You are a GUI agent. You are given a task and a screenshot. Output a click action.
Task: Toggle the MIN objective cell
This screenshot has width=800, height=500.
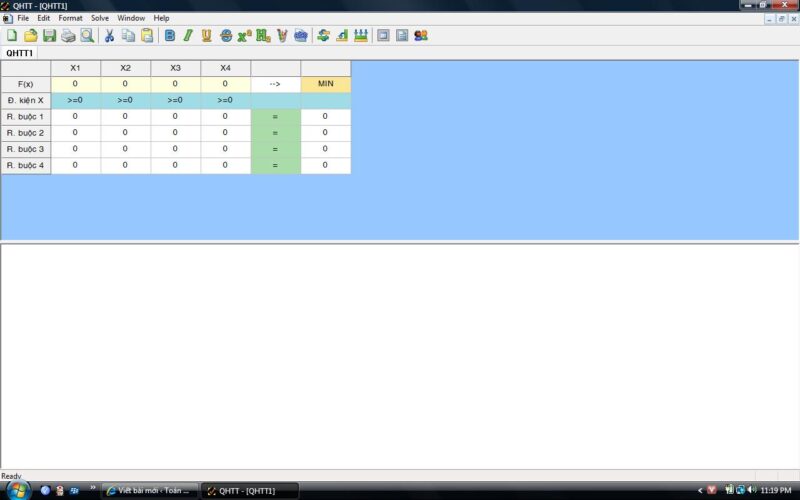point(325,84)
